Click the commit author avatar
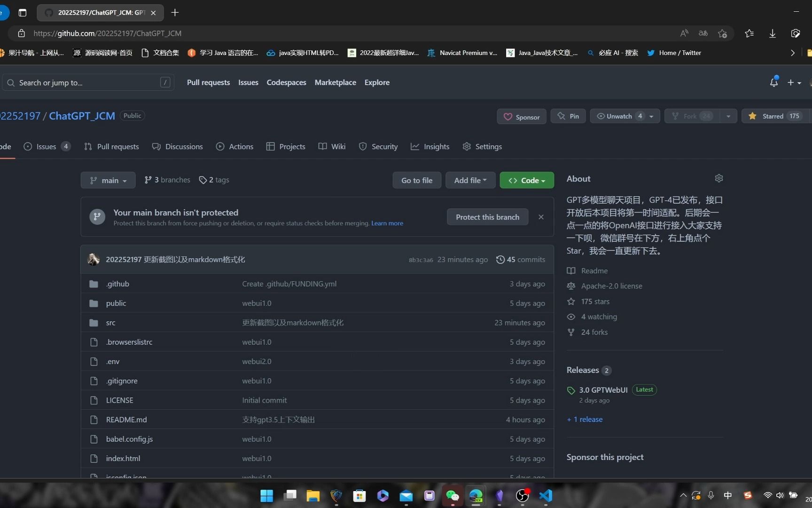This screenshot has height=508, width=812. (x=93, y=259)
